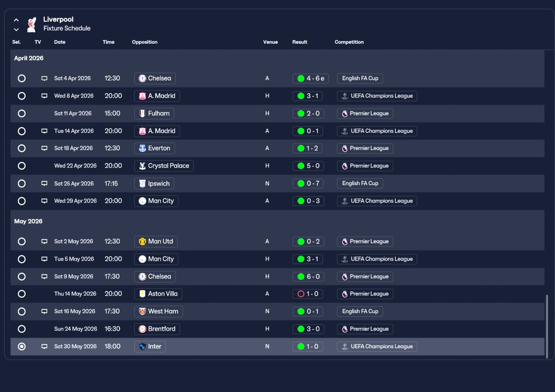Open Man Utd opposition button
The height and width of the screenshot is (392, 555).
coord(156,242)
